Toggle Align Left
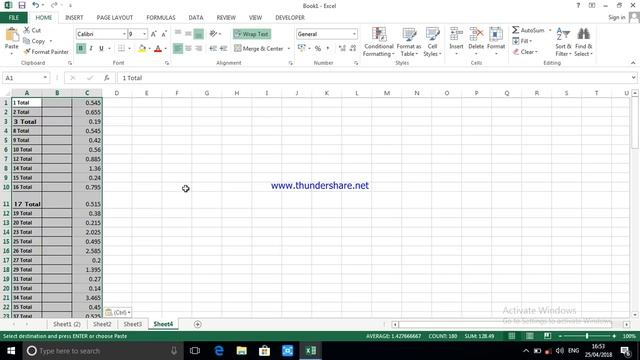The width and height of the screenshot is (640, 360). click(x=178, y=49)
